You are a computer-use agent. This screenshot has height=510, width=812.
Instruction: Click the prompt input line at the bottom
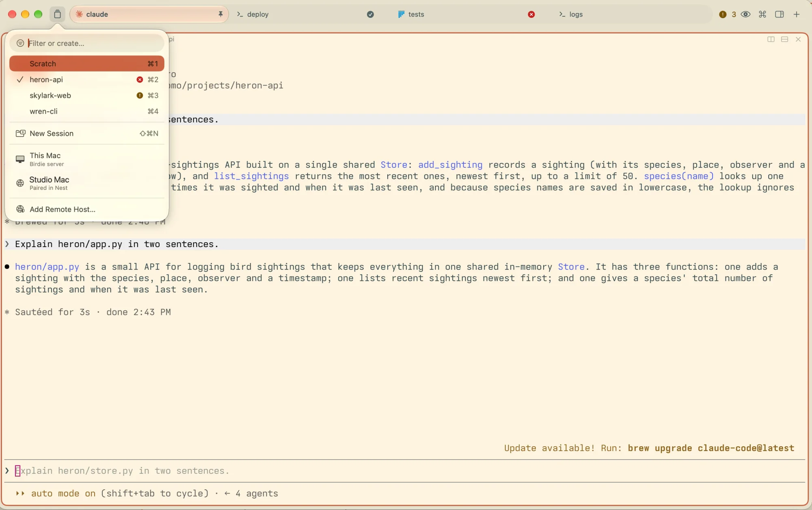pyautogui.click(x=404, y=471)
